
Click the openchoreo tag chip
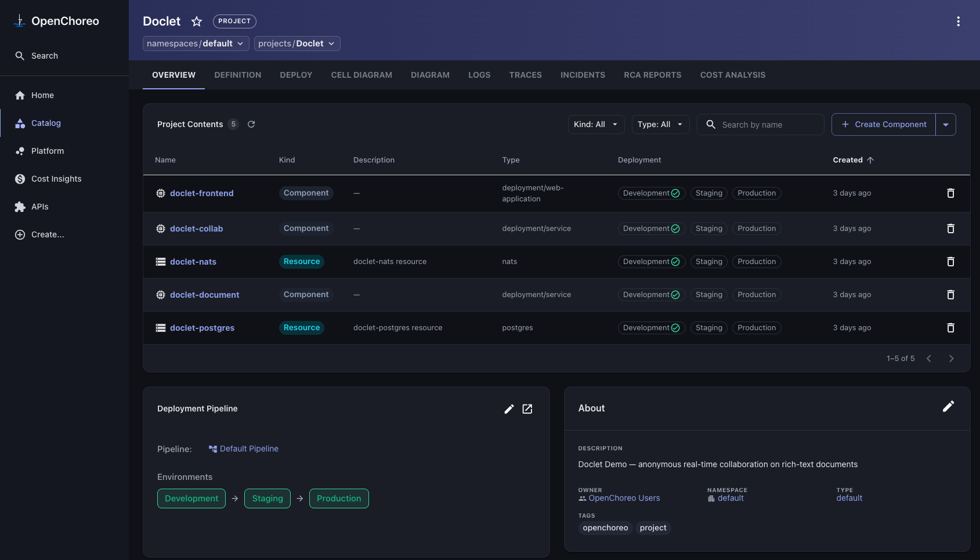pyautogui.click(x=605, y=528)
